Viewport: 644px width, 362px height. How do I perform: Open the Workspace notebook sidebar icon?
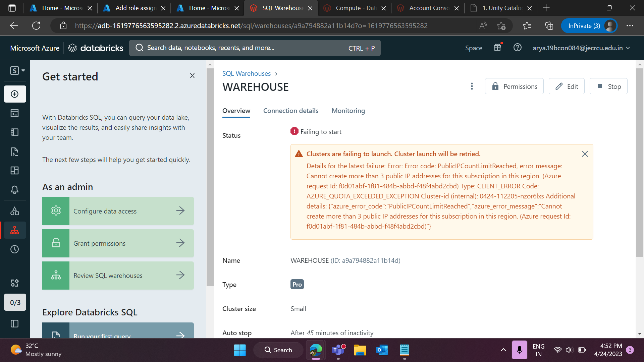[x=15, y=132]
